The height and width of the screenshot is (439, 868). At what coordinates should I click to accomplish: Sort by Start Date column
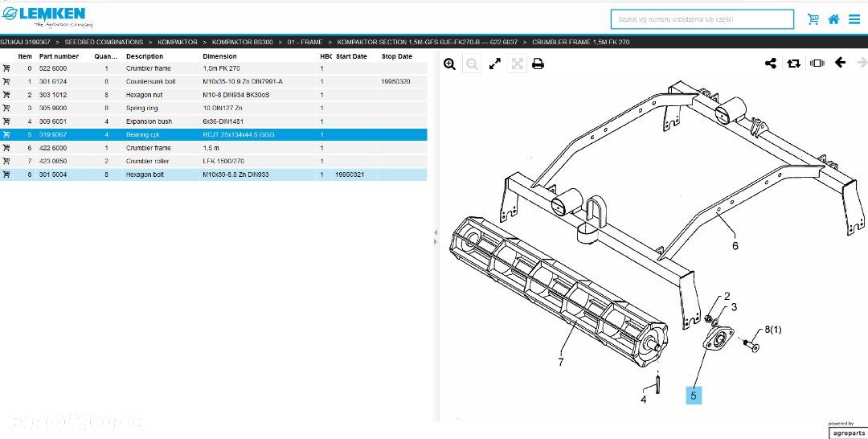click(351, 56)
